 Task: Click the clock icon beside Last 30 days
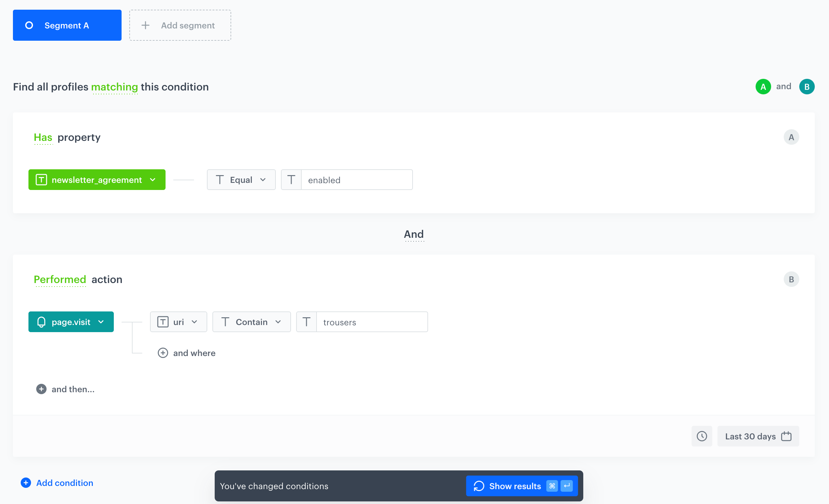(x=702, y=436)
